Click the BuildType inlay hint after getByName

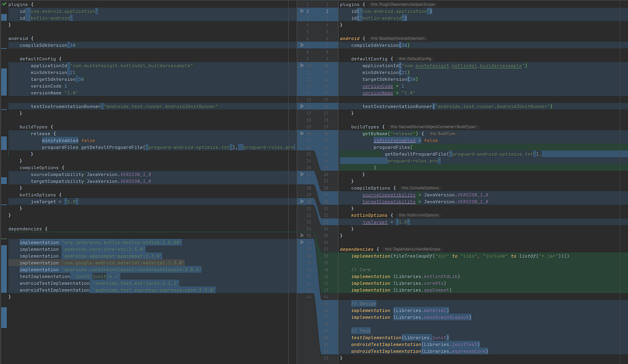pos(442,133)
